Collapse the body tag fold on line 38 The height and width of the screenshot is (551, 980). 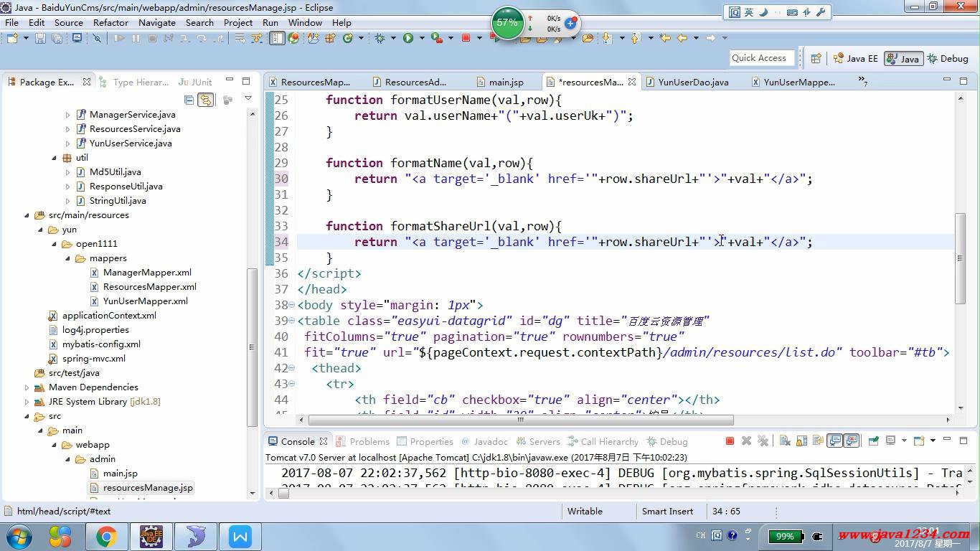[291, 305]
